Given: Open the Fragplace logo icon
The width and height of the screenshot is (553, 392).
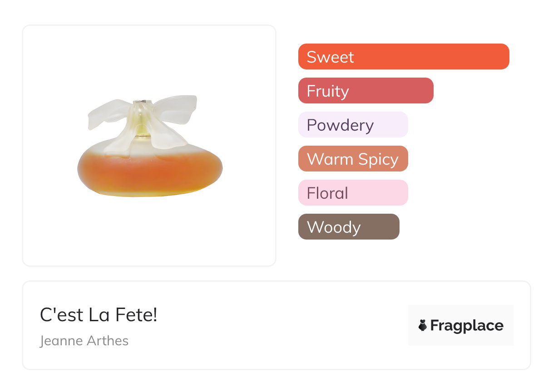Looking at the screenshot, I should [x=423, y=325].
